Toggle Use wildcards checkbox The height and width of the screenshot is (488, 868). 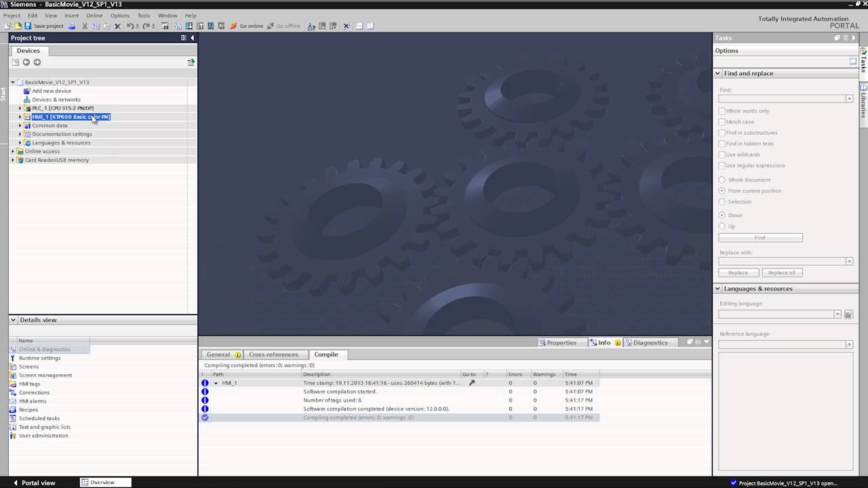pyautogui.click(x=722, y=155)
